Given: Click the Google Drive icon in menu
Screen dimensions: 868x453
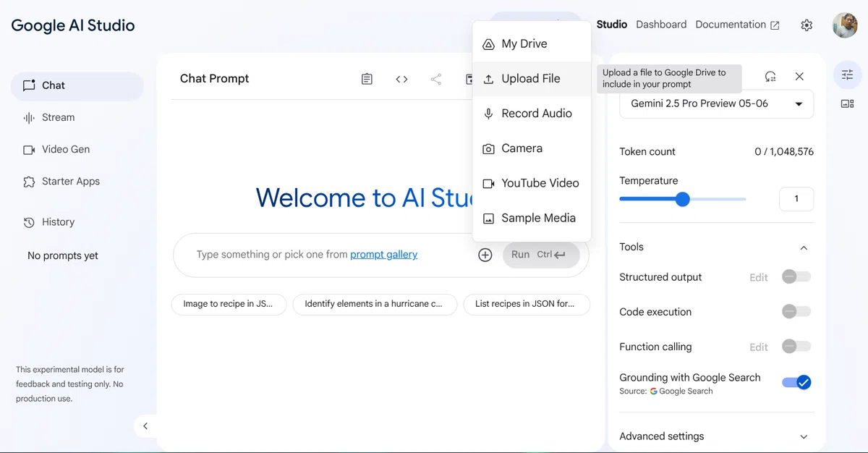Looking at the screenshot, I should point(488,44).
